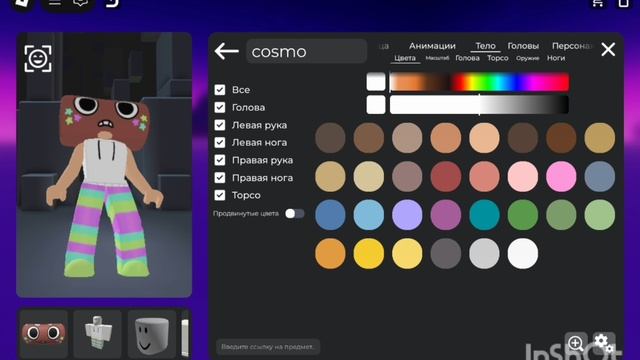Uncheck the Все checkbox
This screenshot has width=640, height=360.
coord(220,90)
